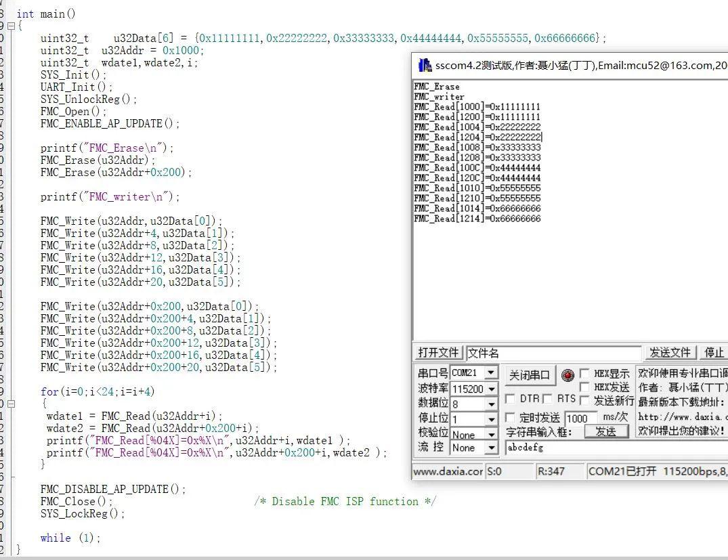Viewport: 728px width, 560px height.
Task: Click the FMC_Write(u32Addr+0x200+8,u32Data[2]); line
Action: pos(156,330)
